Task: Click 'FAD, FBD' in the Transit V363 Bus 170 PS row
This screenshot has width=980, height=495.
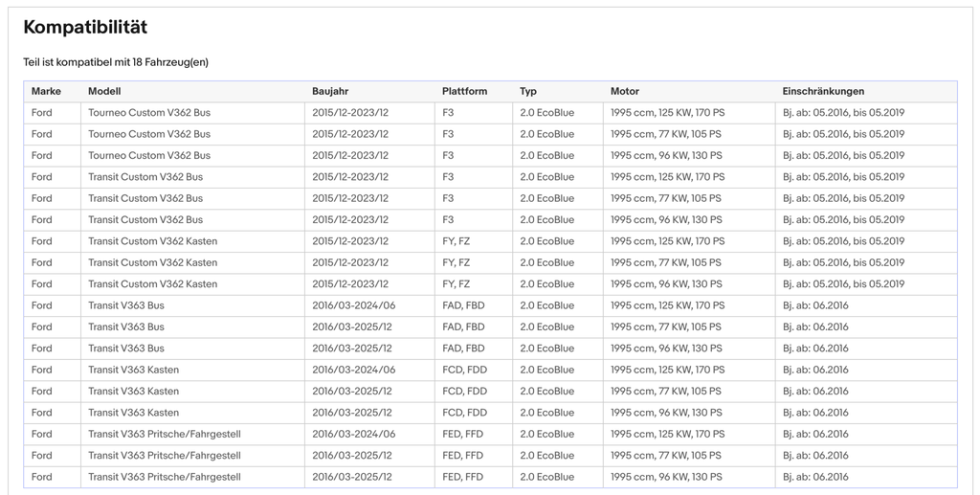Action: 463,305
